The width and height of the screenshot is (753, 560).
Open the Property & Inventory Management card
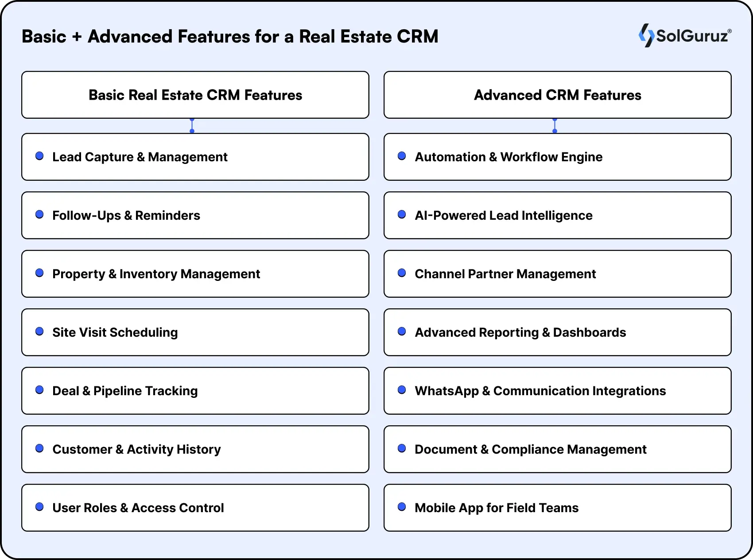195,274
